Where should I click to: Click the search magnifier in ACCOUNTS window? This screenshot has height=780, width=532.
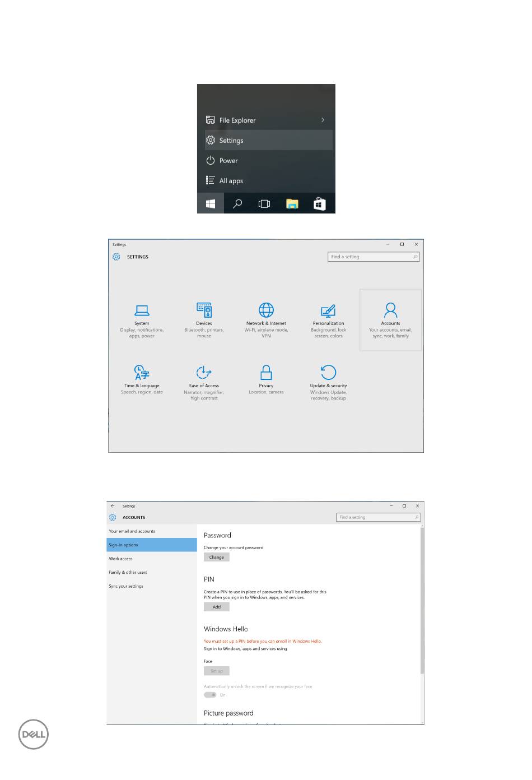pos(416,517)
